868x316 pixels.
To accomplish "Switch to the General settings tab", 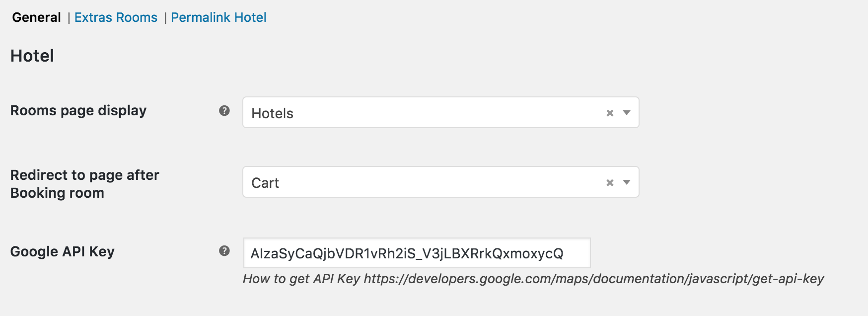I will 36,17.
